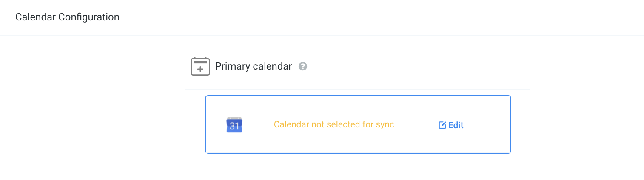Show help for Primary calendar
The height and width of the screenshot is (180, 644).
pos(303,67)
